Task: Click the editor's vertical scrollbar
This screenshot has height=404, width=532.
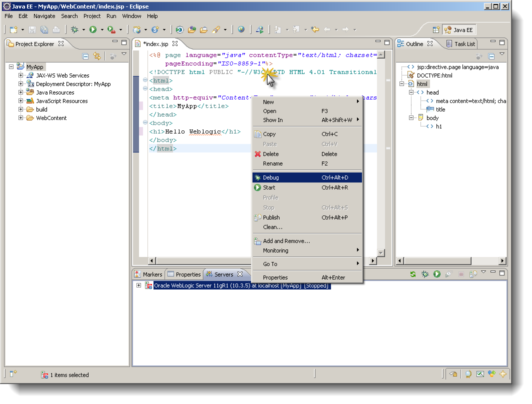Action: click(383, 150)
